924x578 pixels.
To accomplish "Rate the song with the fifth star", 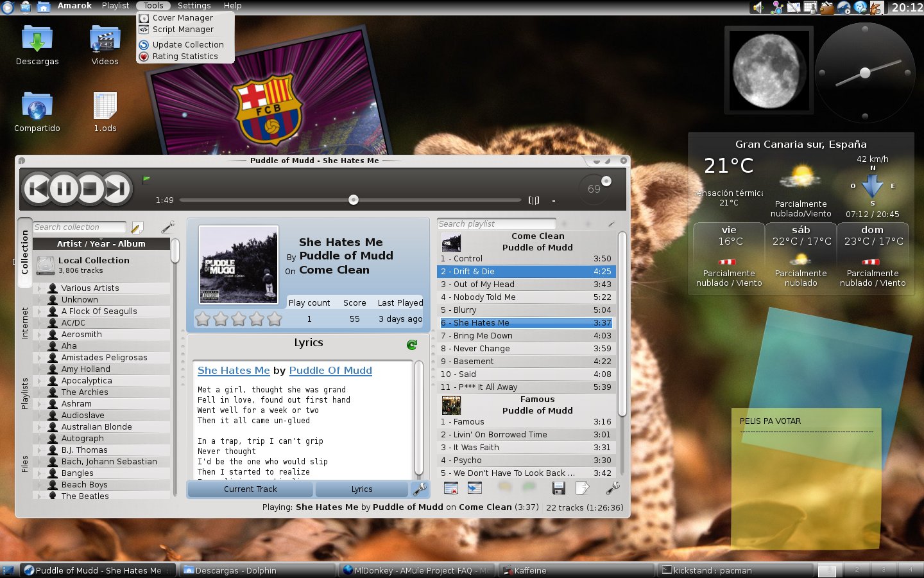I will (x=275, y=319).
